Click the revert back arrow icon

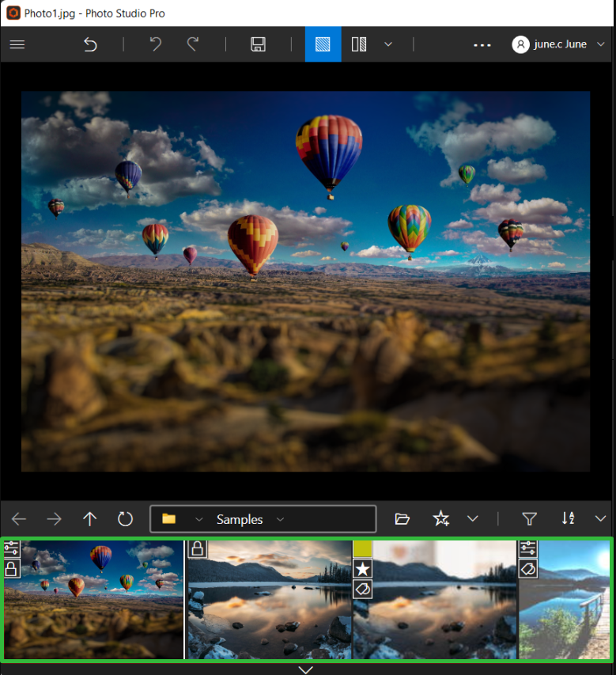(x=90, y=44)
